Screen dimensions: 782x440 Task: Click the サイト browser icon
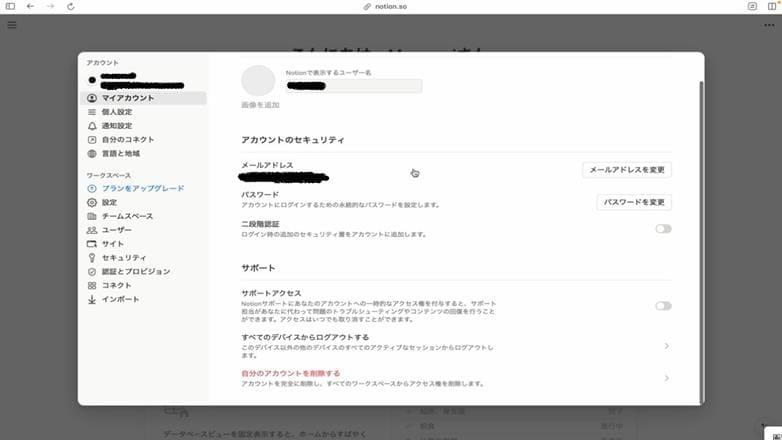[x=92, y=244]
